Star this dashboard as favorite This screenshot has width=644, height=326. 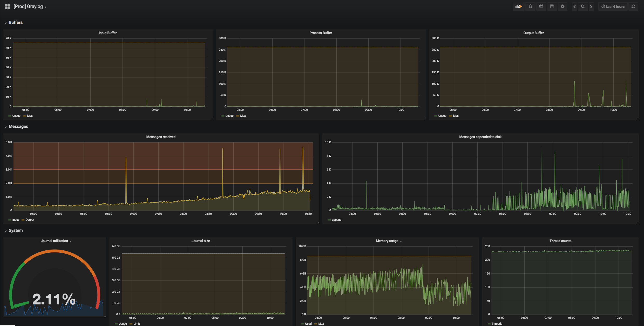point(530,6)
